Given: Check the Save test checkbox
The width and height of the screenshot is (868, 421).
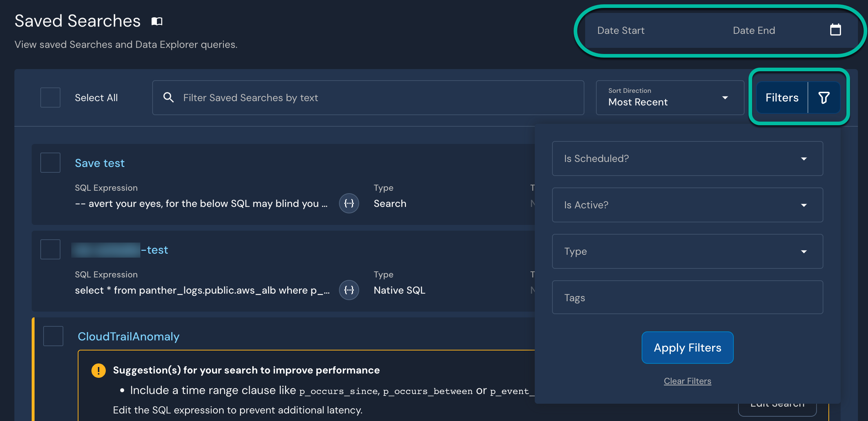Looking at the screenshot, I should pos(50,162).
